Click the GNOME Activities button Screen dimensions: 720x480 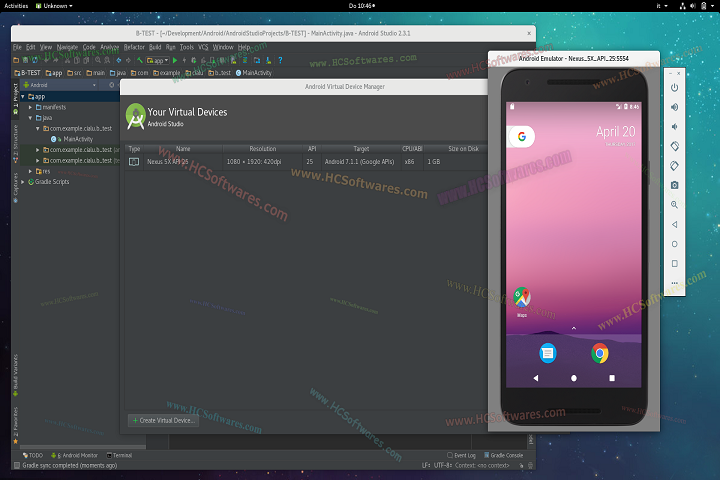[16, 6]
